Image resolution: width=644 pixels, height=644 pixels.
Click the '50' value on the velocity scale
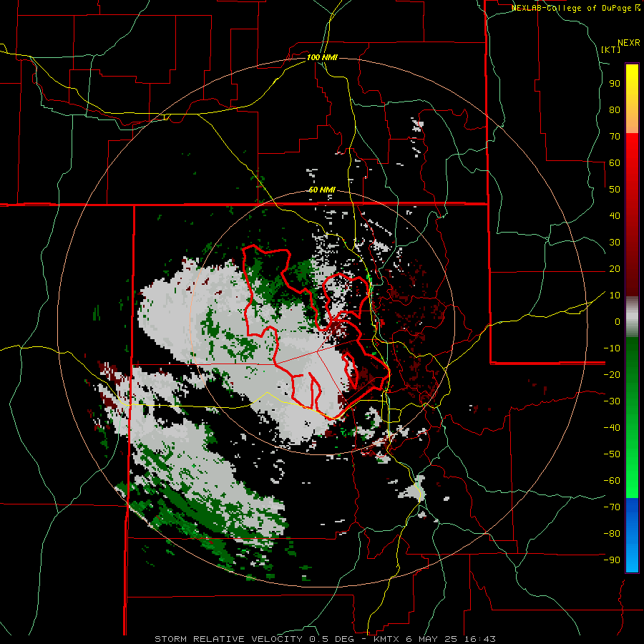tap(615, 190)
